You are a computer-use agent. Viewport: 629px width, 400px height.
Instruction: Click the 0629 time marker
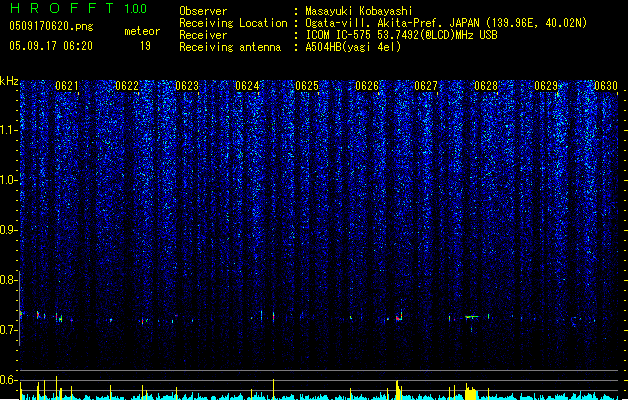pos(546,86)
